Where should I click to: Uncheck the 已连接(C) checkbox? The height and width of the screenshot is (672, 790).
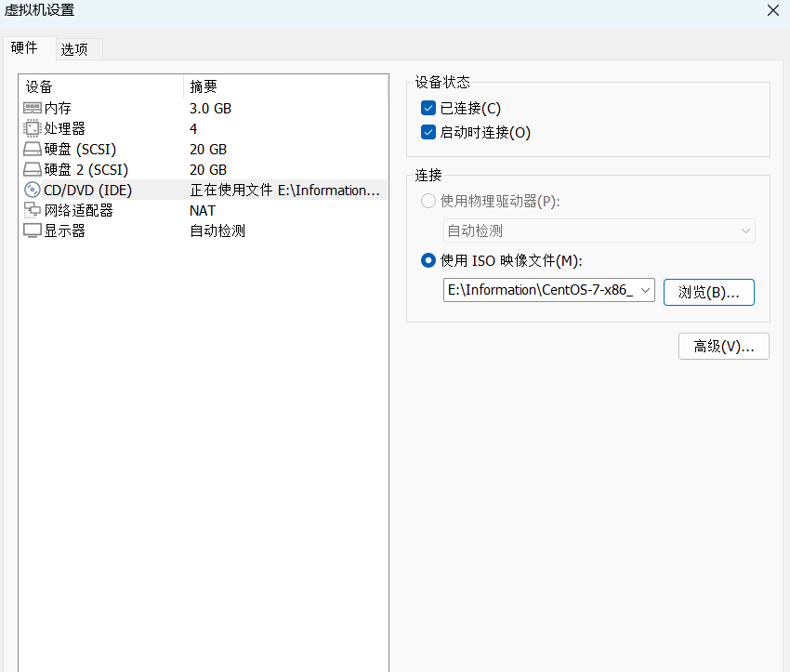pos(428,109)
